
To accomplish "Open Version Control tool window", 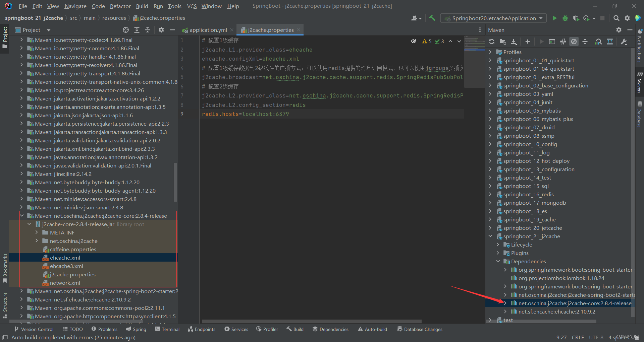I will 34,329.
